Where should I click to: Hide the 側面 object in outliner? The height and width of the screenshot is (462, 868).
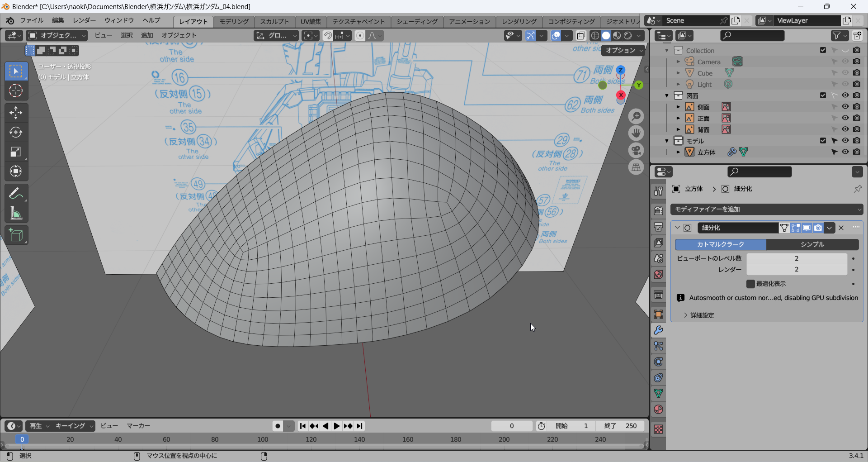pyautogui.click(x=845, y=107)
